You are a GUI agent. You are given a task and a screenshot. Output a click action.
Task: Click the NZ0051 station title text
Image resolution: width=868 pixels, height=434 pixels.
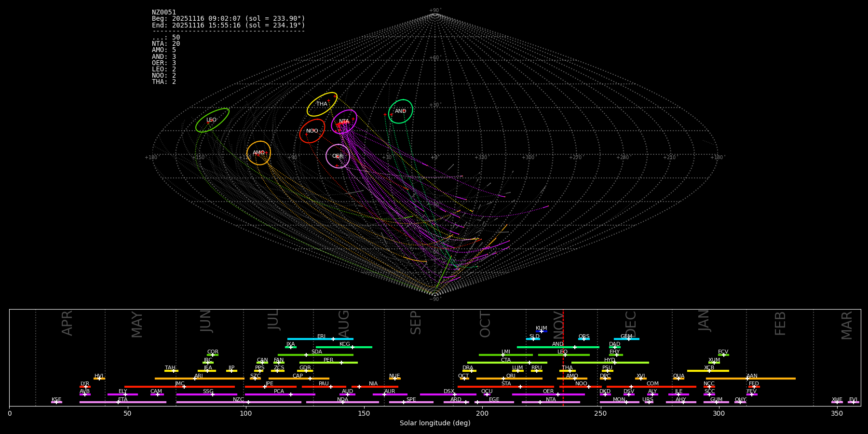[x=164, y=13]
